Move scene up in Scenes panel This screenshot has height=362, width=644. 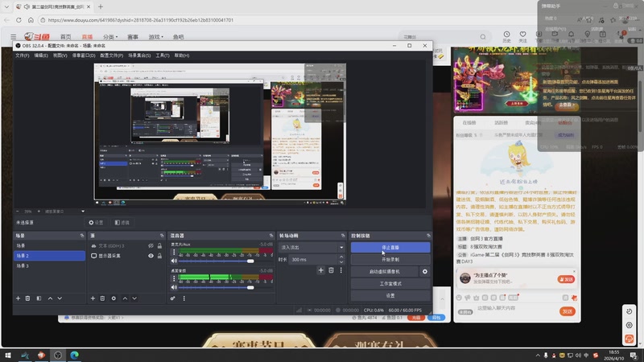click(x=50, y=298)
